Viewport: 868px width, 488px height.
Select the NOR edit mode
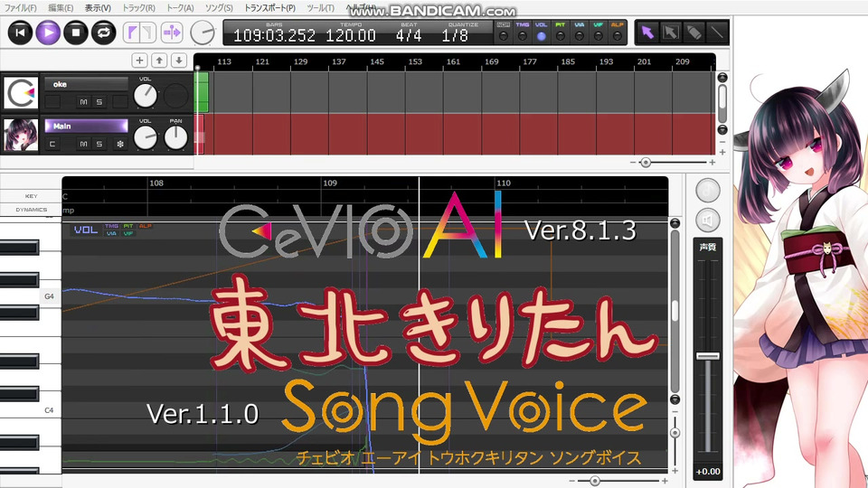pos(504,33)
